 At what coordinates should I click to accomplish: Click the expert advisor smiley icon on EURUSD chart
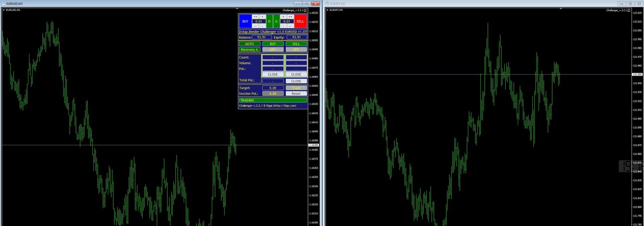(x=305, y=10)
